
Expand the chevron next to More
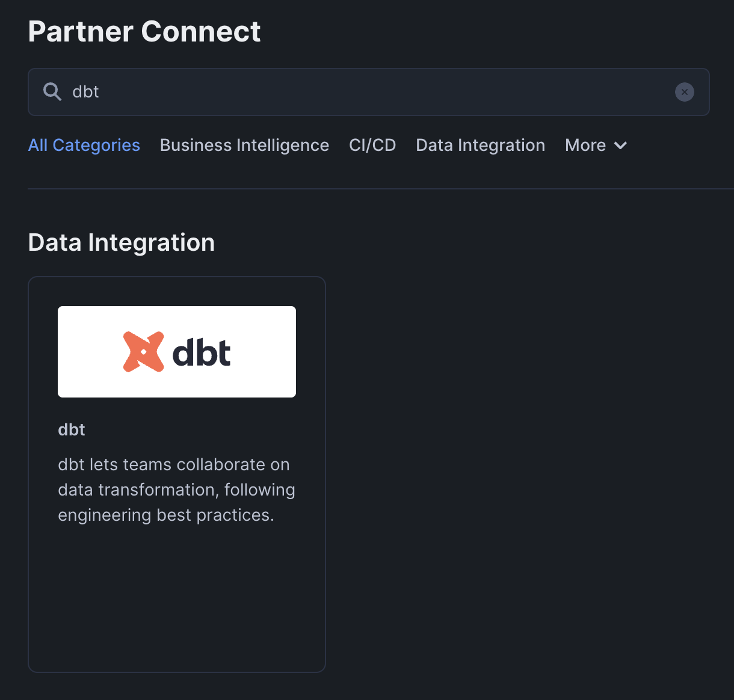point(620,146)
